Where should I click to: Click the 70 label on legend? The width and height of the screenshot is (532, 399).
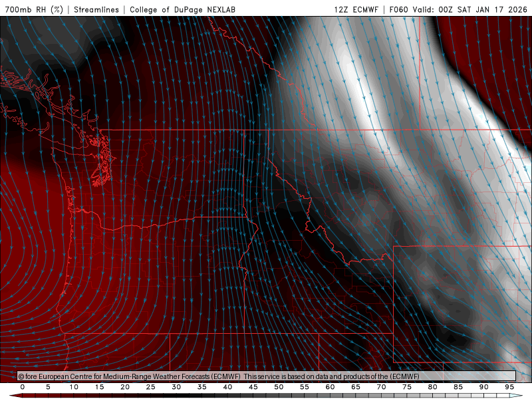381,387
